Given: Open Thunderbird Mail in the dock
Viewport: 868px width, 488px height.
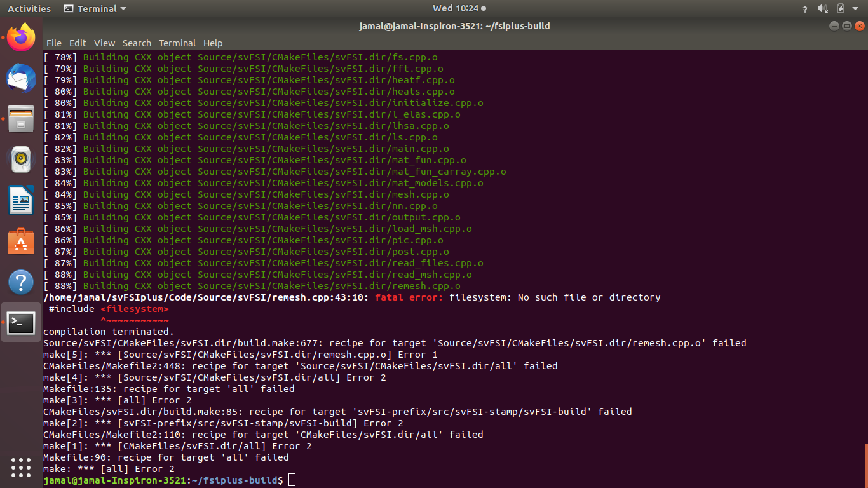Looking at the screenshot, I should click(21, 78).
